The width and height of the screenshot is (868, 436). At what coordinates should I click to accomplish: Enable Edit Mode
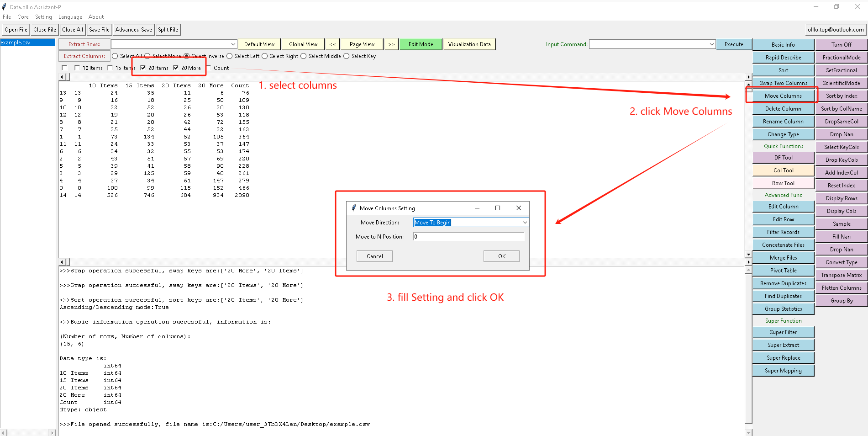click(421, 44)
